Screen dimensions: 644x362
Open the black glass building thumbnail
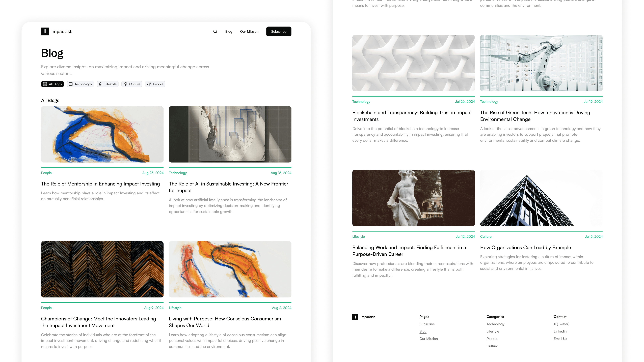(x=542, y=198)
